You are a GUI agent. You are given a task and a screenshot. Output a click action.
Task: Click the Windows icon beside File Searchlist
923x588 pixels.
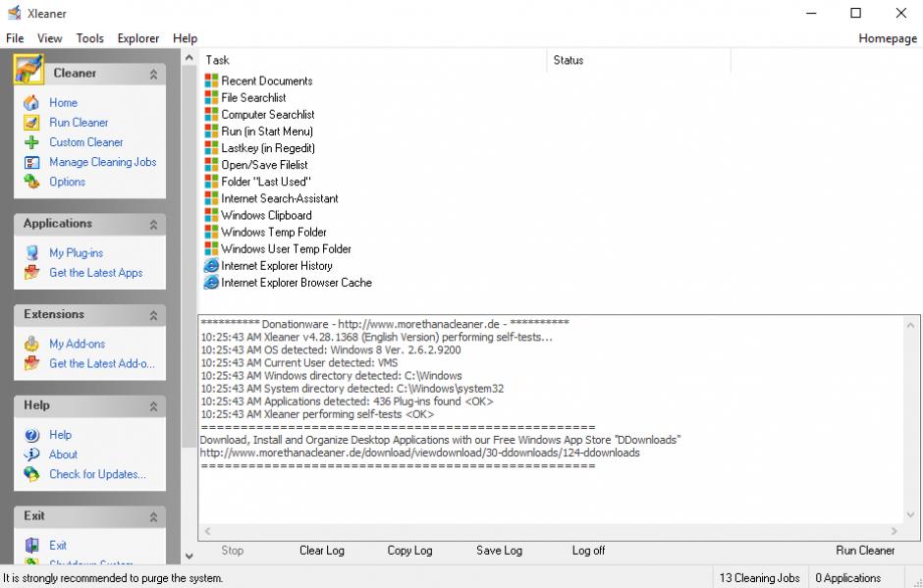click(211, 98)
